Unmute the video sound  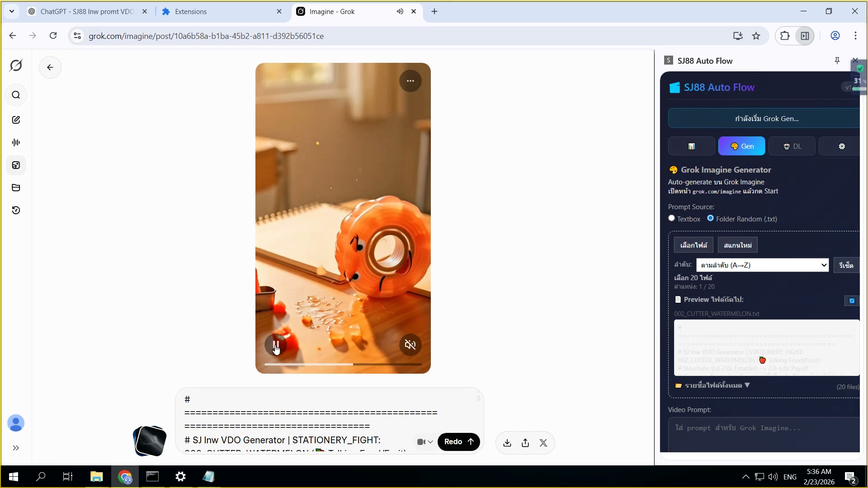click(410, 345)
